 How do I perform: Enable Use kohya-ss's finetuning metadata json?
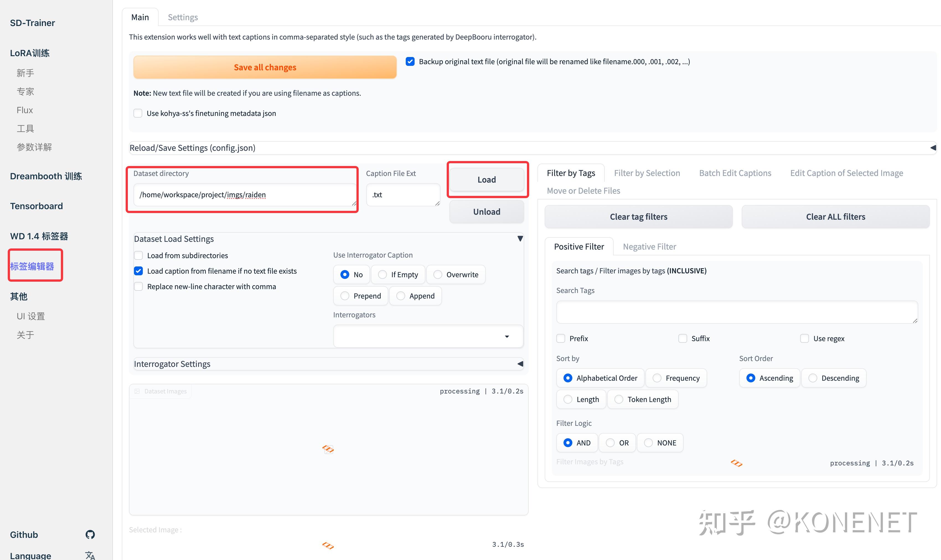pos(138,113)
